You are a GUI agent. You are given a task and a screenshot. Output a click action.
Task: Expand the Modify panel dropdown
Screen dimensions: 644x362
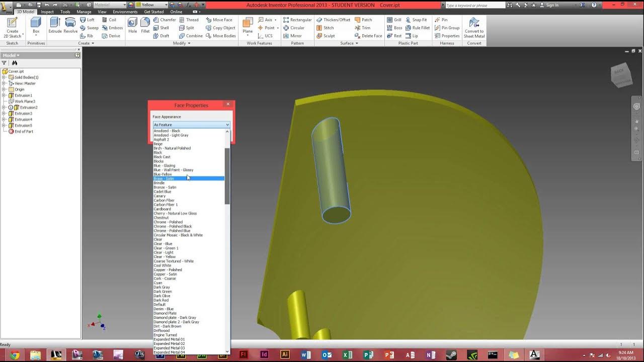click(181, 43)
